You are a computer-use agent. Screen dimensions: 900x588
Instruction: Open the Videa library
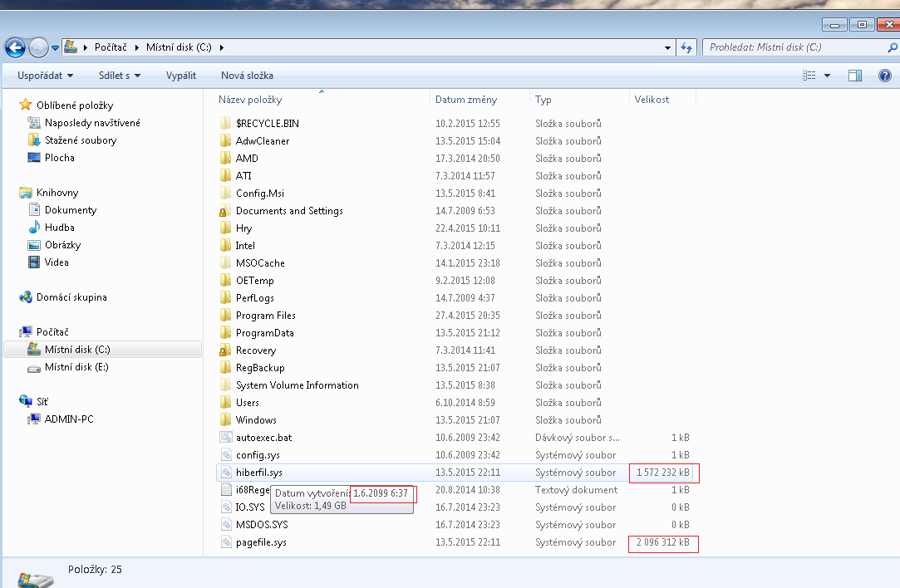coord(57,262)
